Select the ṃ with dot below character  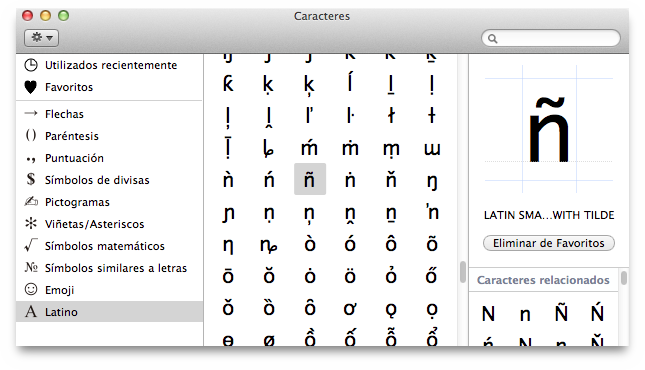[x=391, y=149]
